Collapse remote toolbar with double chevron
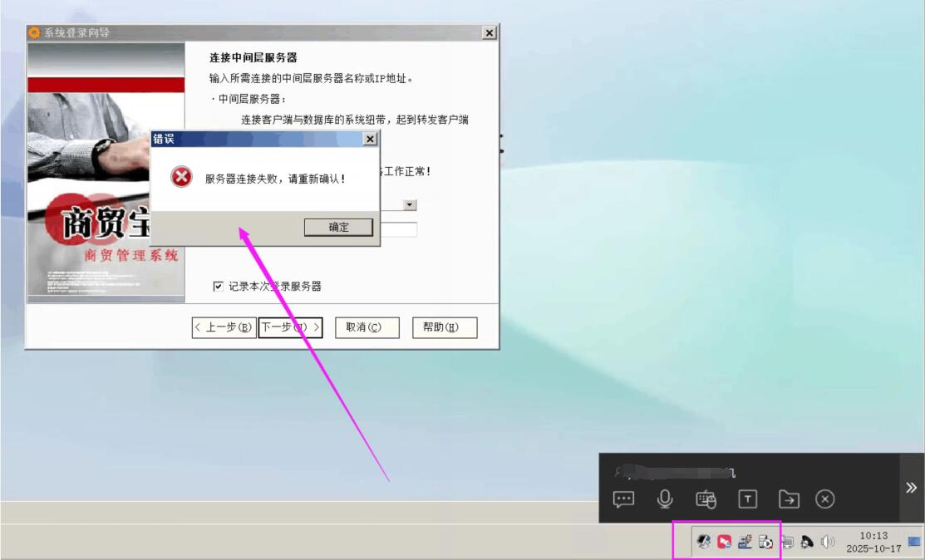 tap(912, 488)
